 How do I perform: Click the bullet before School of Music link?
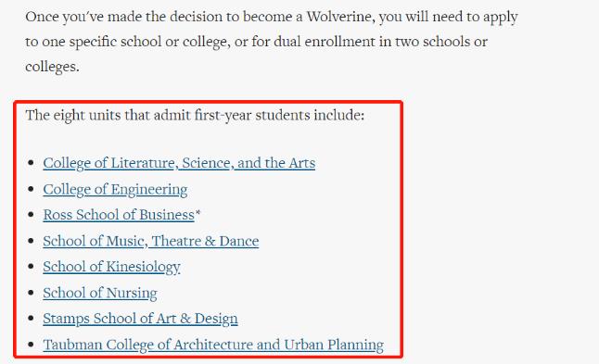(x=31, y=241)
